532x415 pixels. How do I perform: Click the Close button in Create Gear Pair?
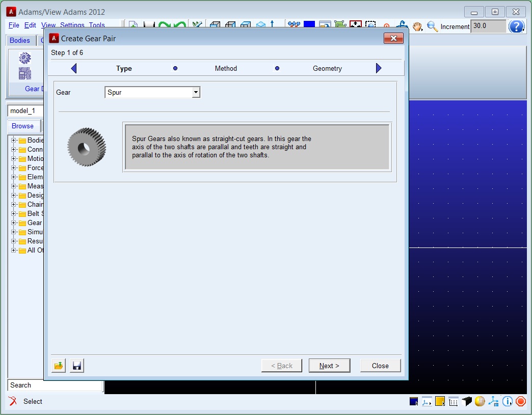380,366
